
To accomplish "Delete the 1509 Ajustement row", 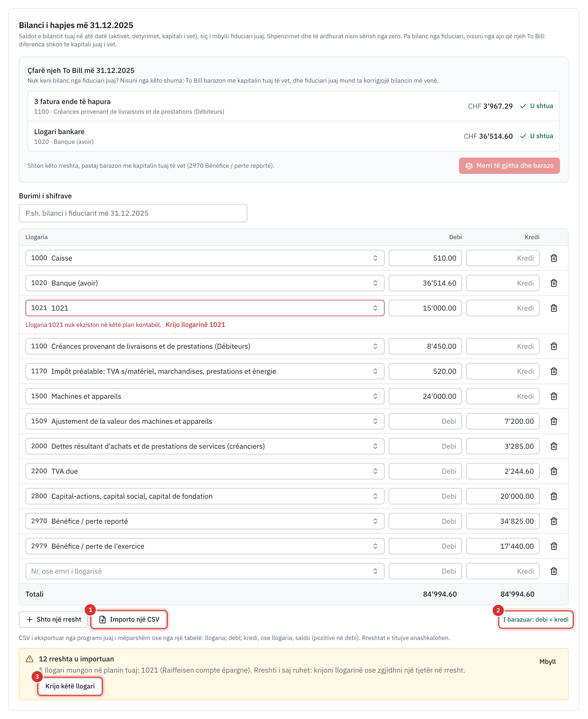I will coord(554,421).
